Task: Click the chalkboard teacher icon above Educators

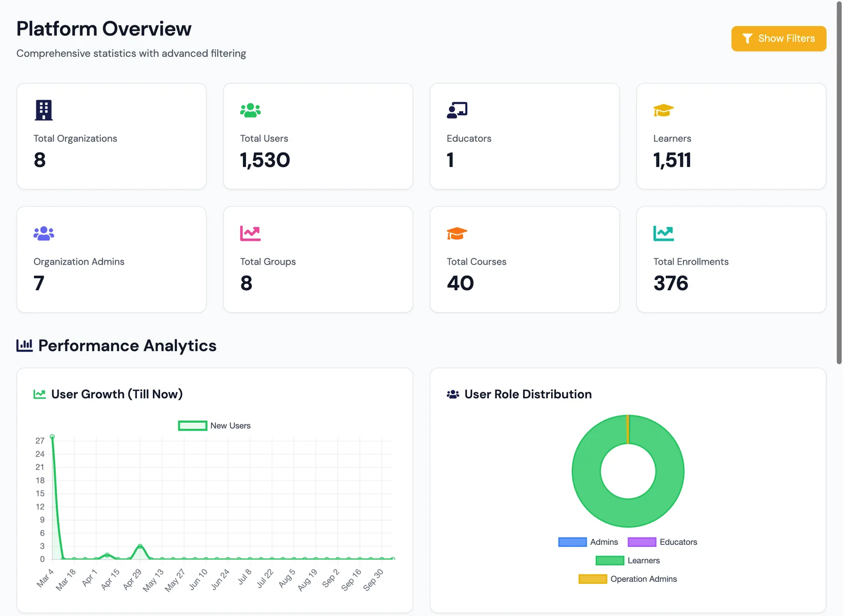Action: pos(457,110)
